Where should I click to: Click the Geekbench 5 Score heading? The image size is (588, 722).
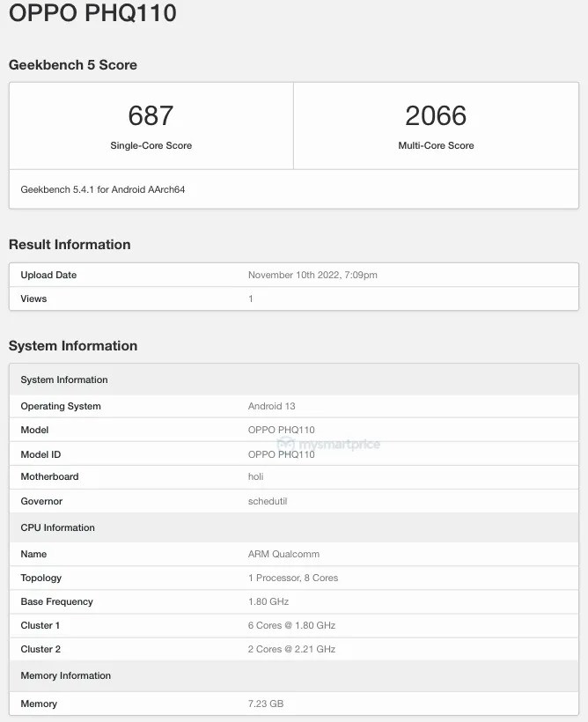pyautogui.click(x=73, y=65)
